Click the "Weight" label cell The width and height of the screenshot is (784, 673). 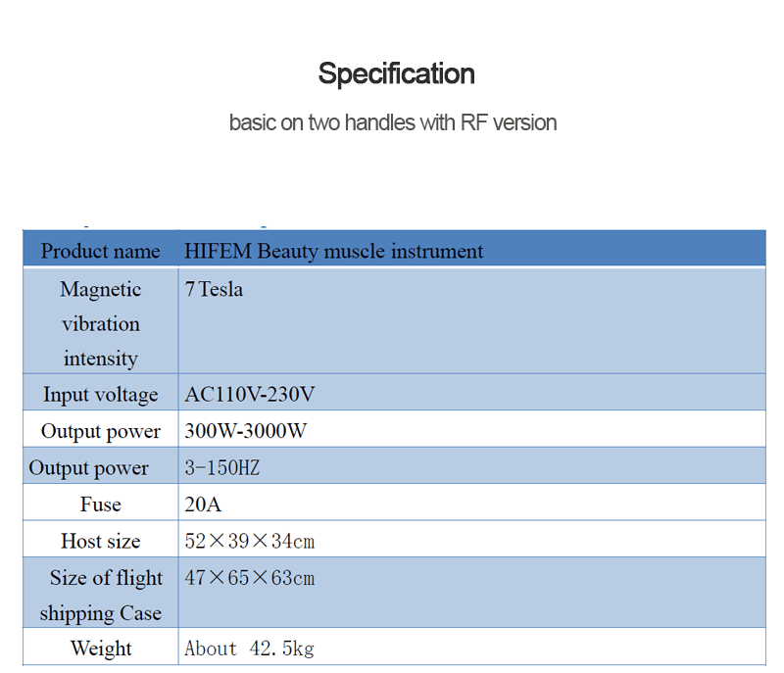pos(100,649)
